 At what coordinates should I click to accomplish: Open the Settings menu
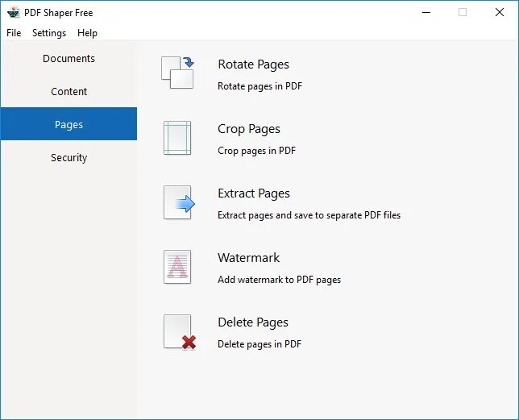(49, 33)
